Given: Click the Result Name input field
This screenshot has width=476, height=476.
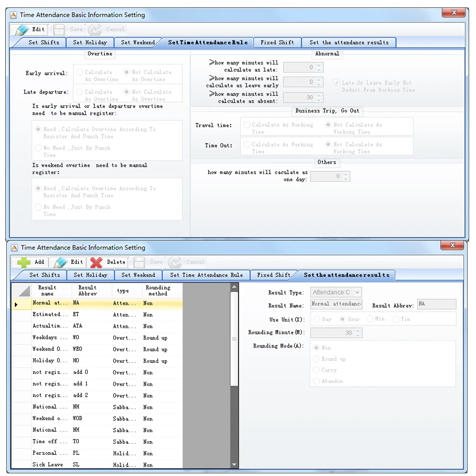Looking at the screenshot, I should (336, 304).
